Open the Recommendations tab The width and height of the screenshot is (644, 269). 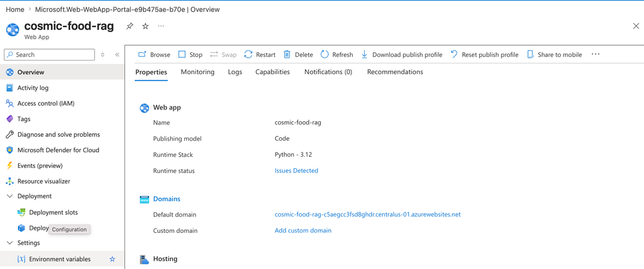click(x=395, y=72)
